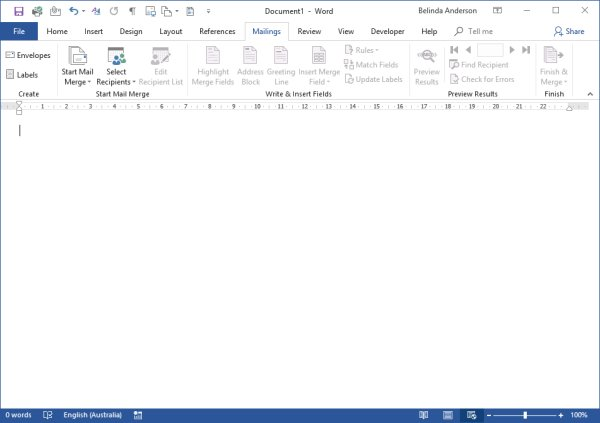Click the zoom out minus button
600x423 pixels.
(489, 415)
